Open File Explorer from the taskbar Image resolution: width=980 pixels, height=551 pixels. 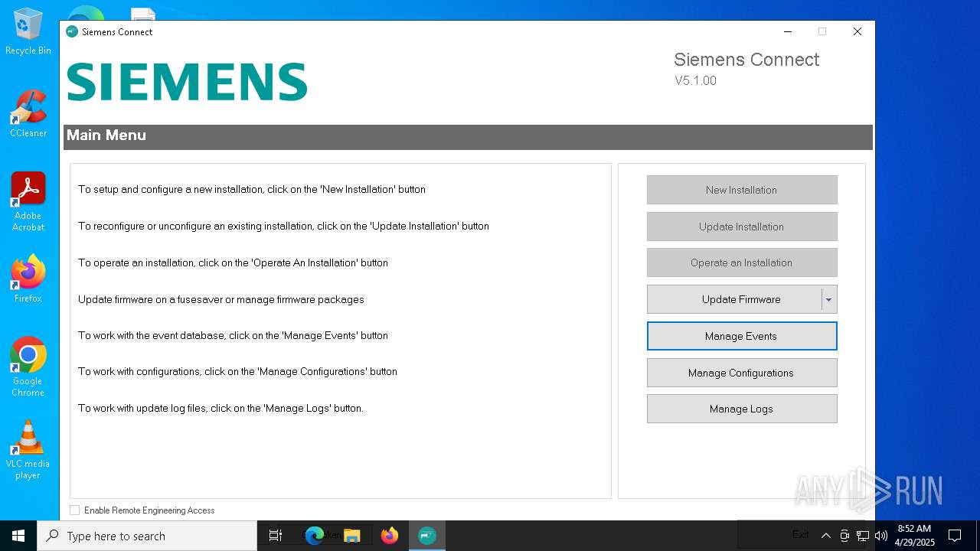pyautogui.click(x=352, y=536)
